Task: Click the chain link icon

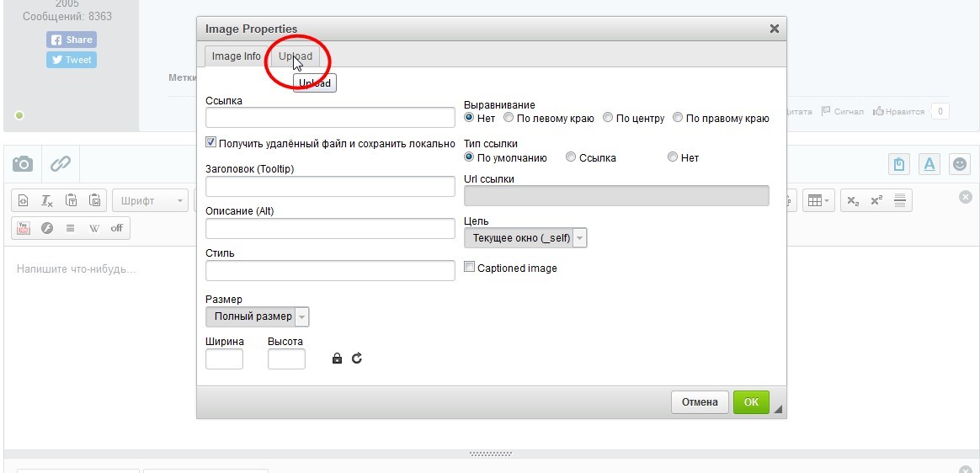Action: (x=60, y=163)
